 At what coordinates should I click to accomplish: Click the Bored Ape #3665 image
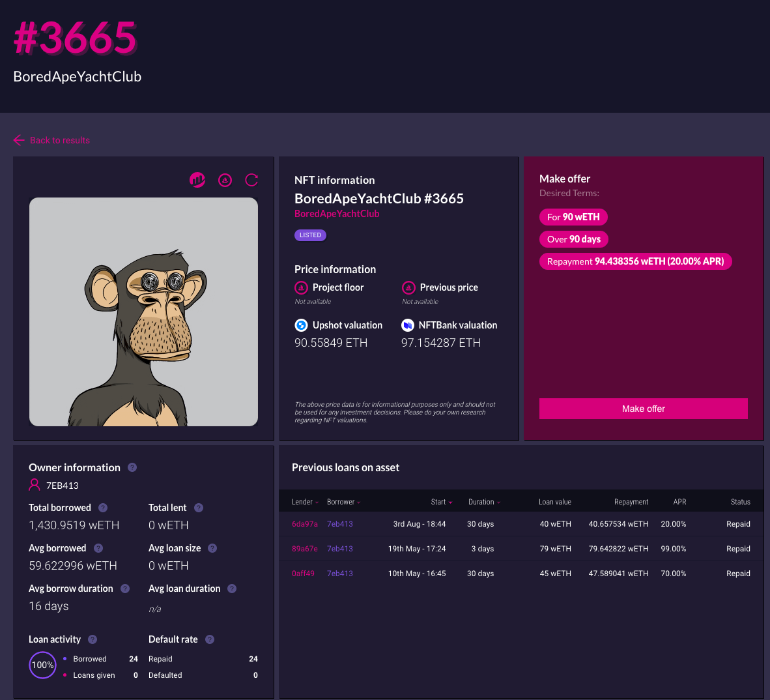[143, 312]
